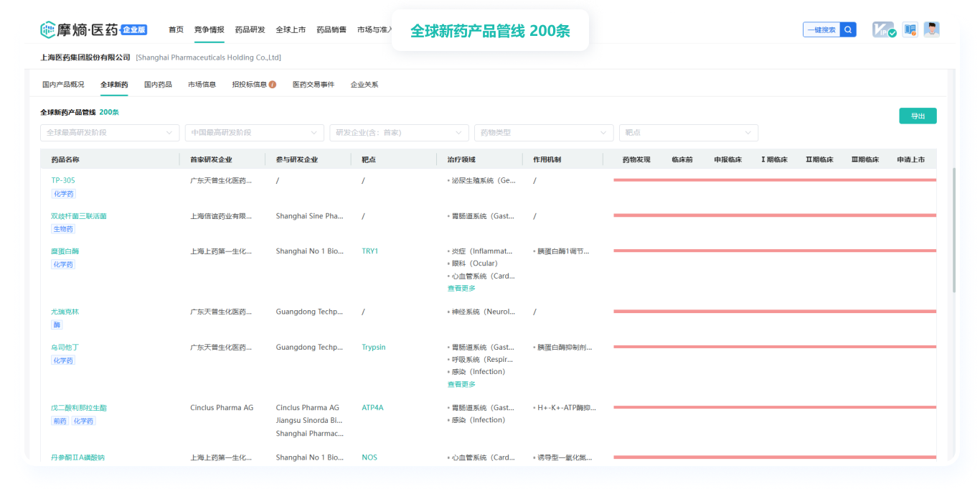Open the 靶点 filter dropdown

[689, 133]
